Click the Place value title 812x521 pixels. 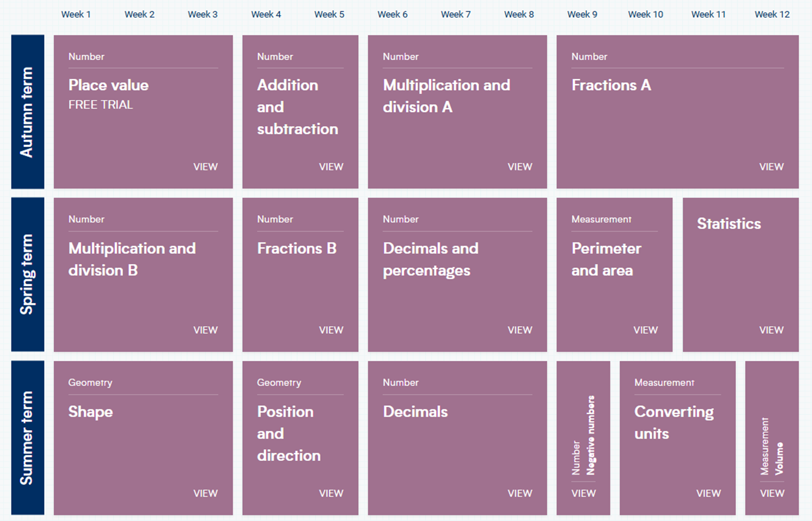pyautogui.click(x=109, y=85)
